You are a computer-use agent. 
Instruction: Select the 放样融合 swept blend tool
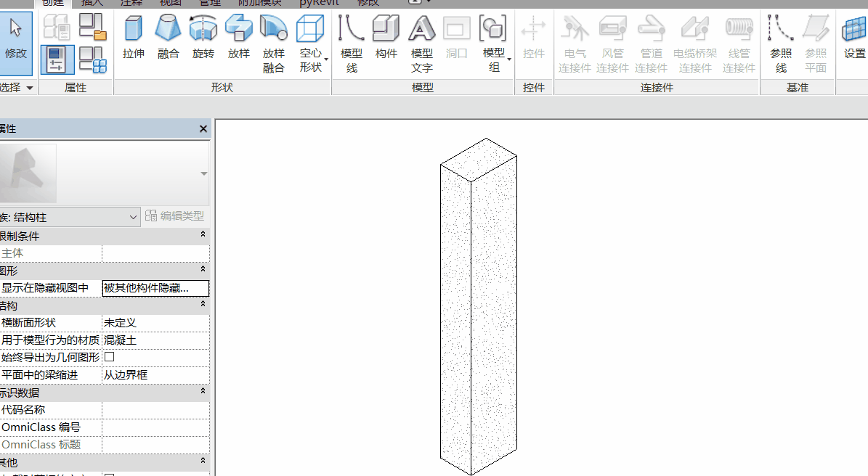273,44
